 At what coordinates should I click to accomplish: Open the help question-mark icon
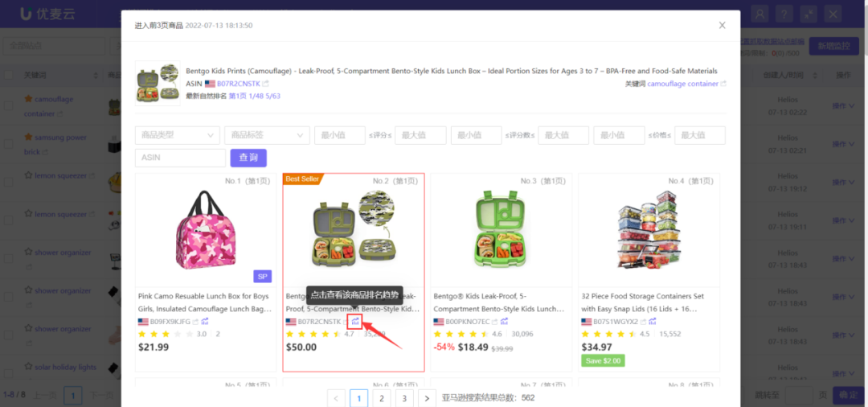[784, 14]
